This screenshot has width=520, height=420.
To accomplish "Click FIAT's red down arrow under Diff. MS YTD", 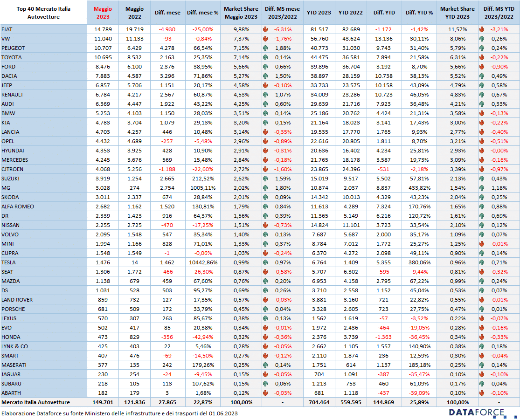I will click(482, 29).
